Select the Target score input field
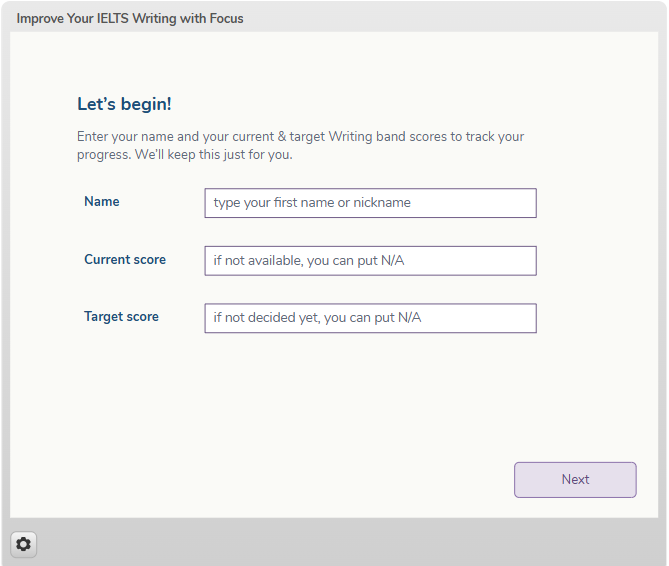The image size is (669, 566). 370,318
